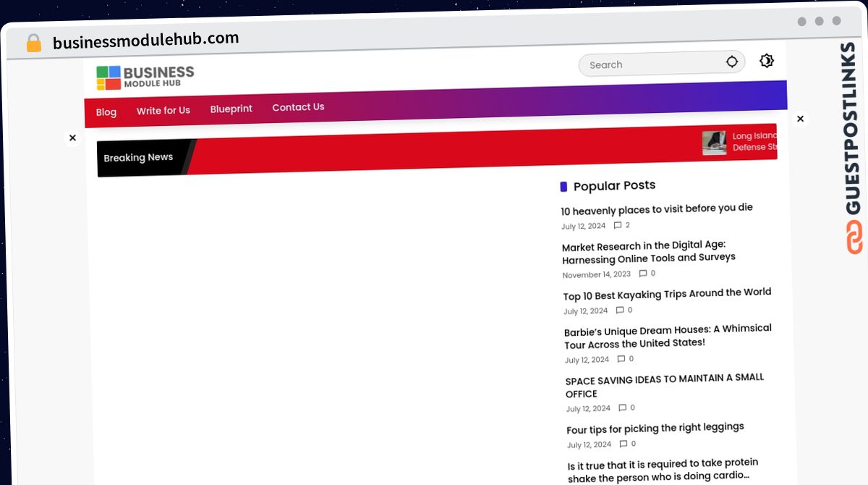This screenshot has width=868, height=485.
Task: Click the date under Kayaking Trips post
Action: coord(586,311)
